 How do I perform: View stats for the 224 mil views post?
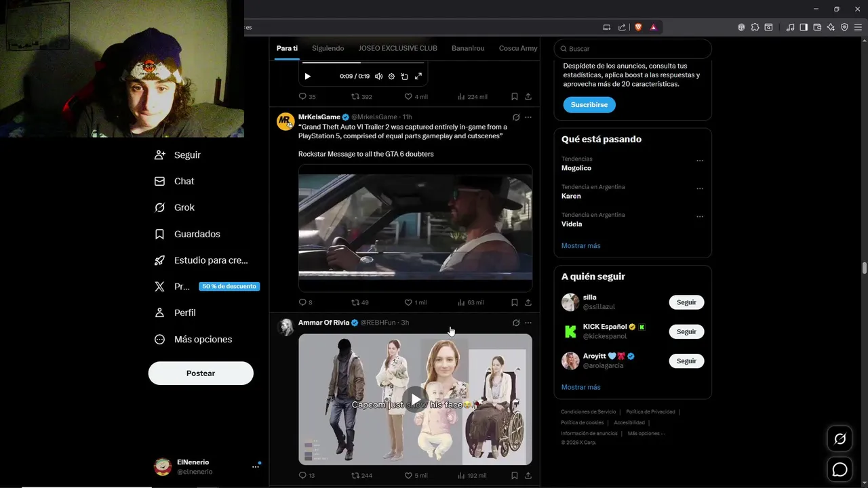point(472,96)
